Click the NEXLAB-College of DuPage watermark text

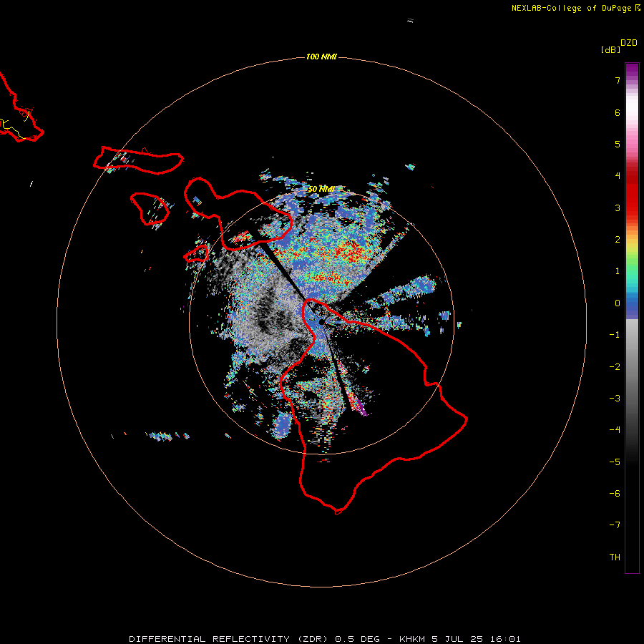(x=576, y=8)
